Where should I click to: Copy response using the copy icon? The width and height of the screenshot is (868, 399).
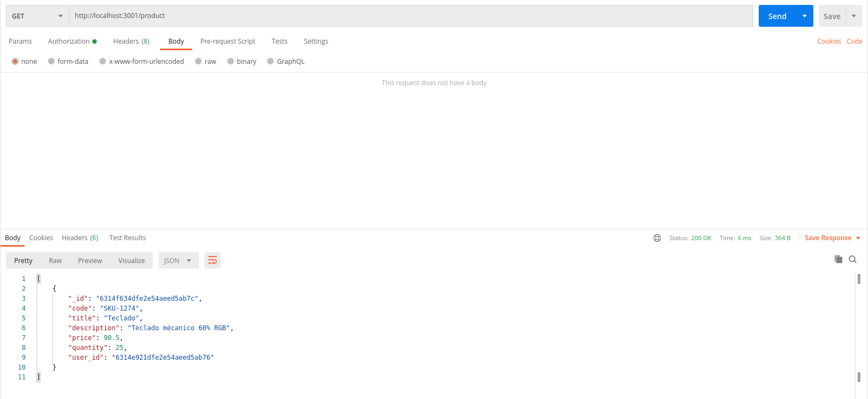(839, 259)
